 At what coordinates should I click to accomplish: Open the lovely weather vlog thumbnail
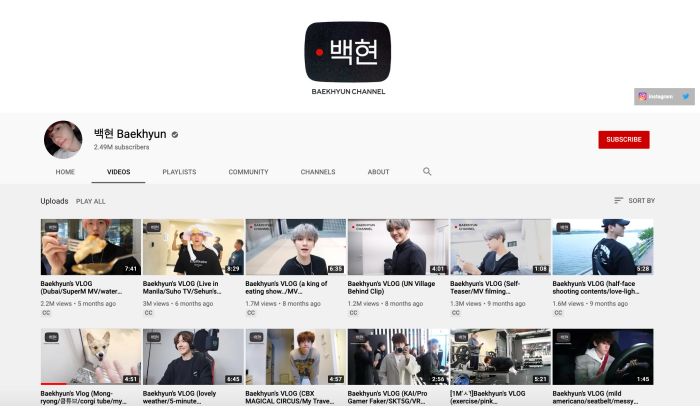point(193,357)
